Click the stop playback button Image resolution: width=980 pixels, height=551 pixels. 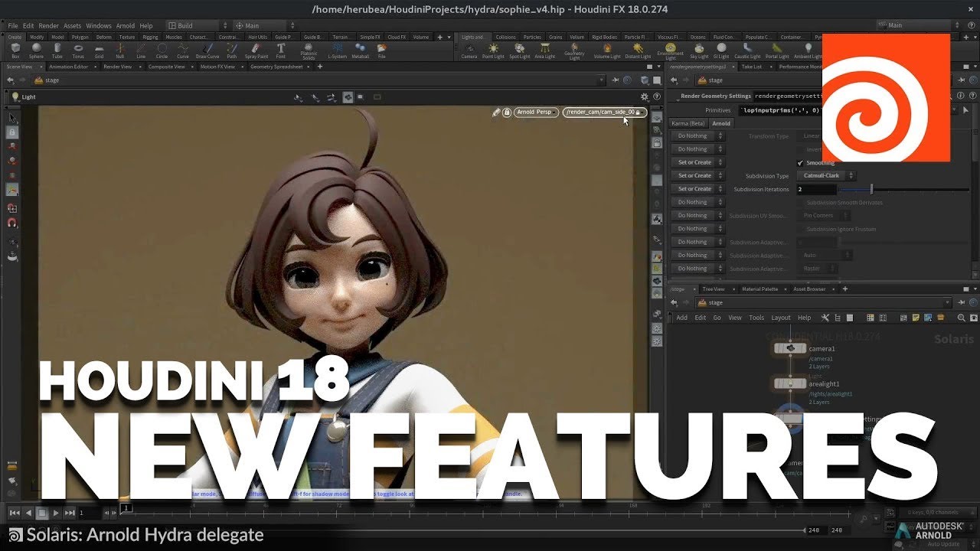(x=42, y=513)
